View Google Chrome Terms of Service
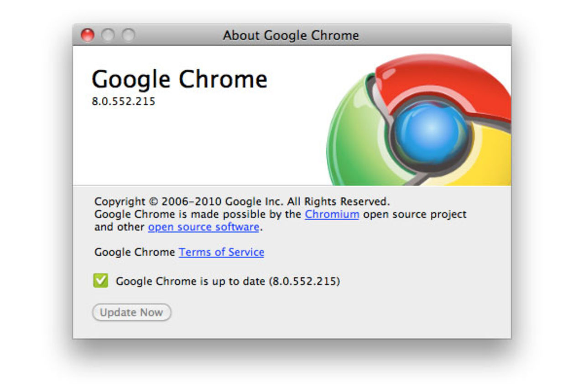 click(221, 252)
